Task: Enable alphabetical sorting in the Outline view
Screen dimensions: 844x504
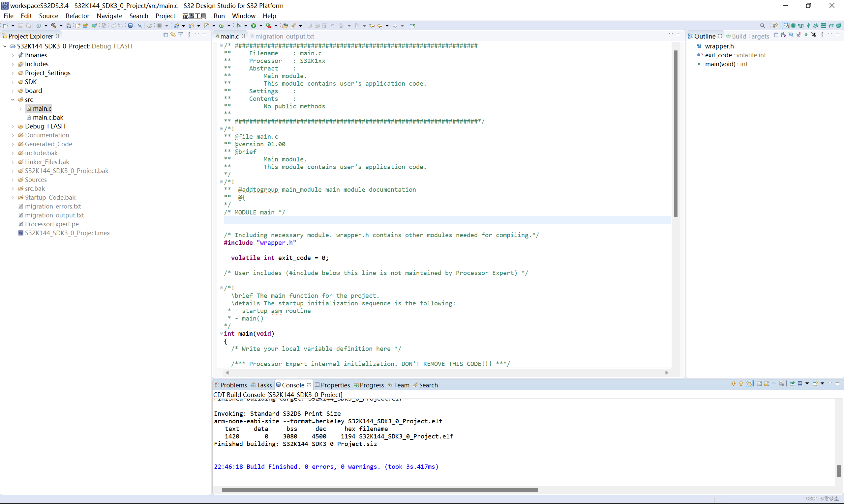Action: [x=783, y=35]
